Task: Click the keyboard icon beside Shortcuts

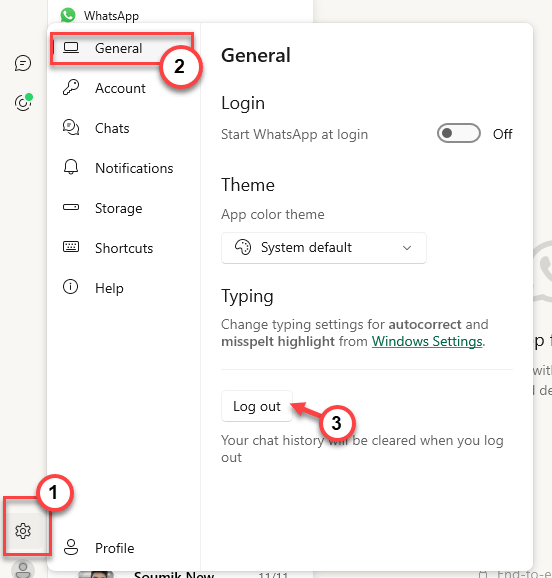Action: click(x=71, y=247)
